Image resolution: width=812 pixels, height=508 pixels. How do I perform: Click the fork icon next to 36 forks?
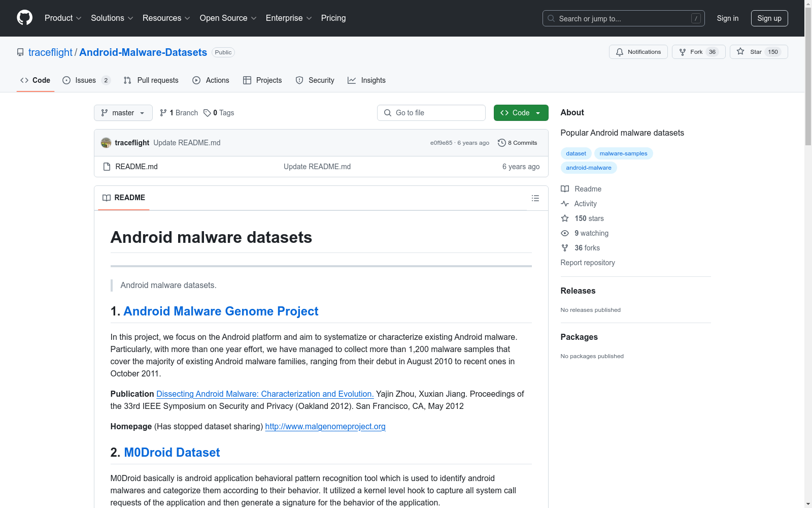click(565, 248)
